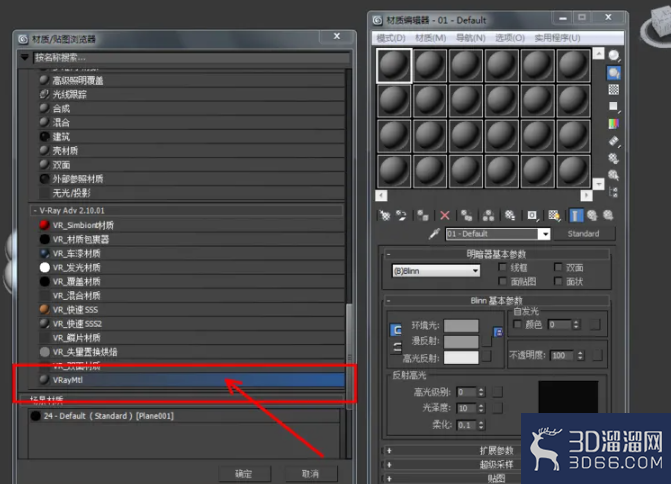Click eyedropper Pick Material from Object
Screen dimensions: 671x484
click(x=434, y=234)
